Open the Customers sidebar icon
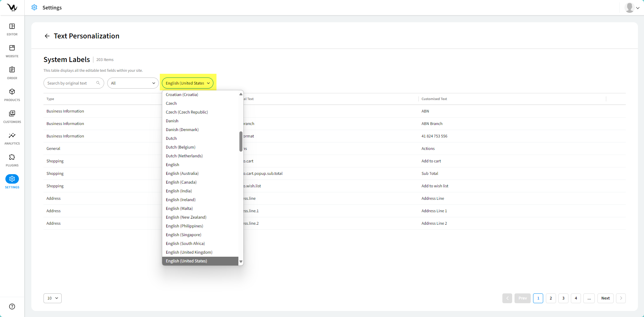Screen dimensions: 644x317 coord(12,116)
